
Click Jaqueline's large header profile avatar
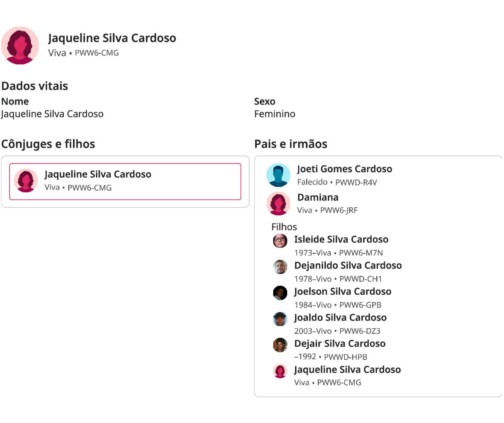[20, 46]
